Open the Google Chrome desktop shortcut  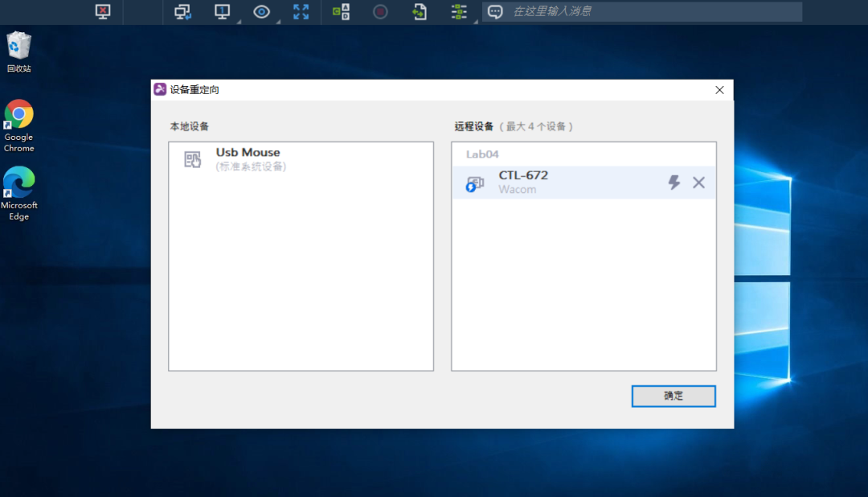point(18,125)
